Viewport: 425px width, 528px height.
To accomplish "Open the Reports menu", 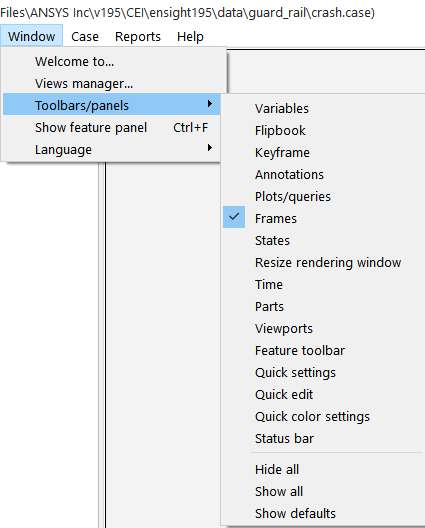I will pyautogui.click(x=138, y=36).
